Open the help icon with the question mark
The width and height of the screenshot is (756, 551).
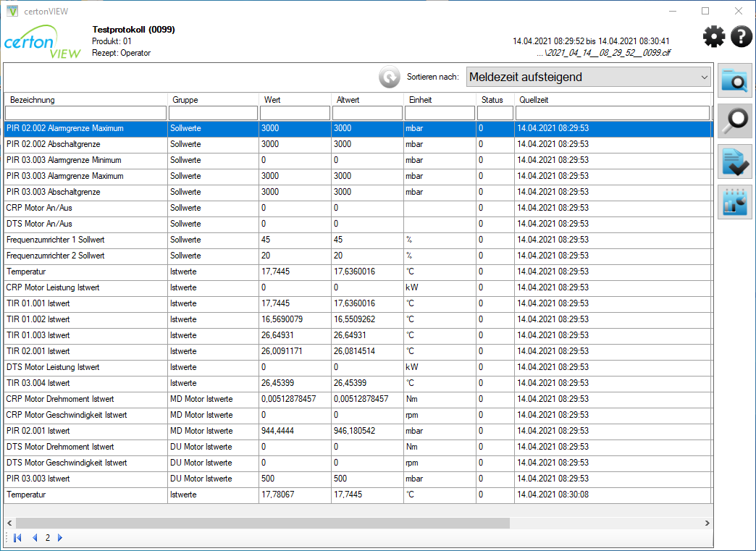pos(741,36)
